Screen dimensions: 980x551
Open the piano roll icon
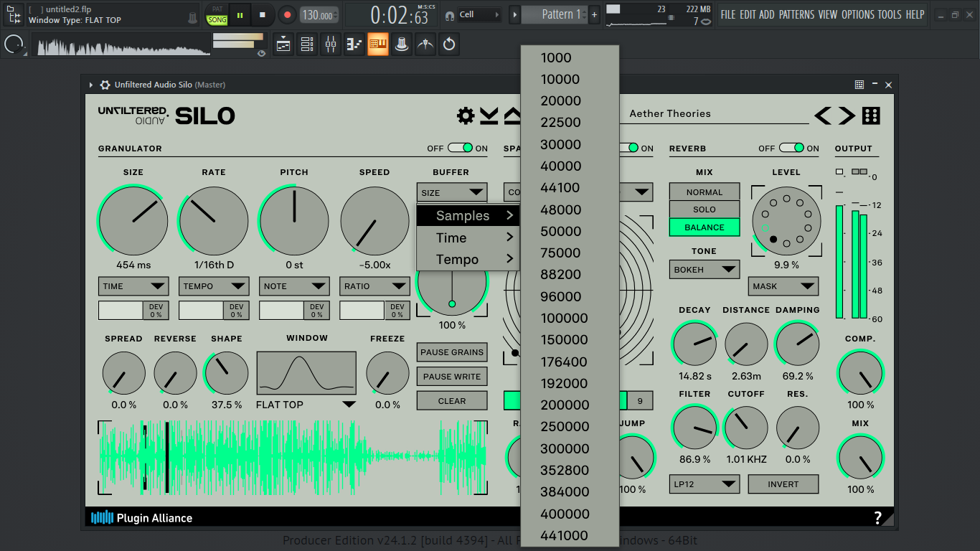point(354,44)
